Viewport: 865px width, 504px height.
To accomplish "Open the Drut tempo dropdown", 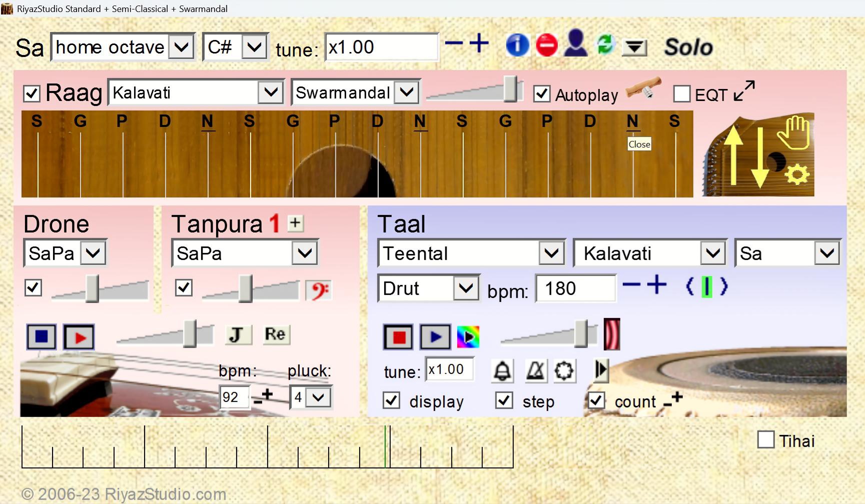I will [x=466, y=288].
